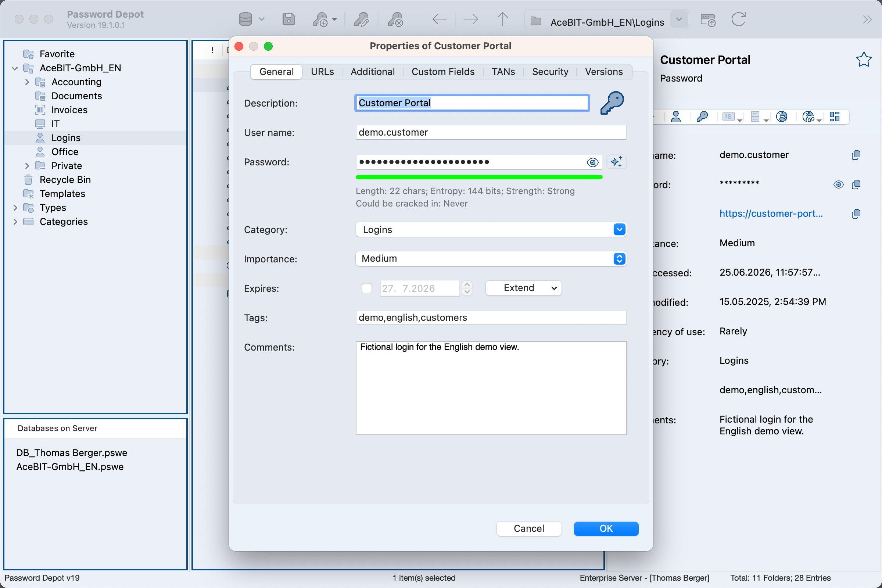This screenshot has height=588, width=882.
Task: Click the user icon in details toolbar
Action: [x=676, y=117]
